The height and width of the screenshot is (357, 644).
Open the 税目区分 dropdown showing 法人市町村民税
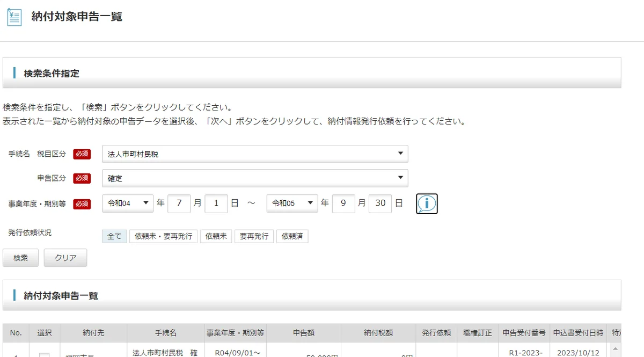pyautogui.click(x=255, y=154)
